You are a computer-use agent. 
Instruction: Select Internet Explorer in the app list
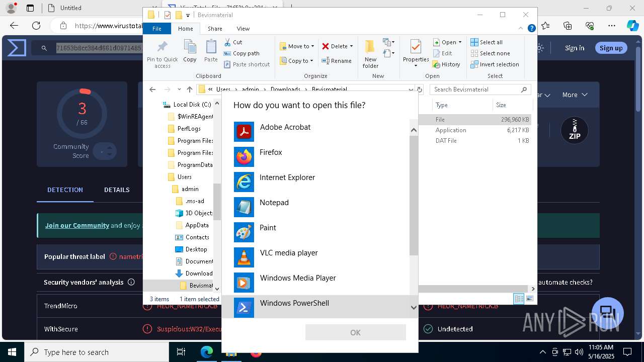[315, 182]
